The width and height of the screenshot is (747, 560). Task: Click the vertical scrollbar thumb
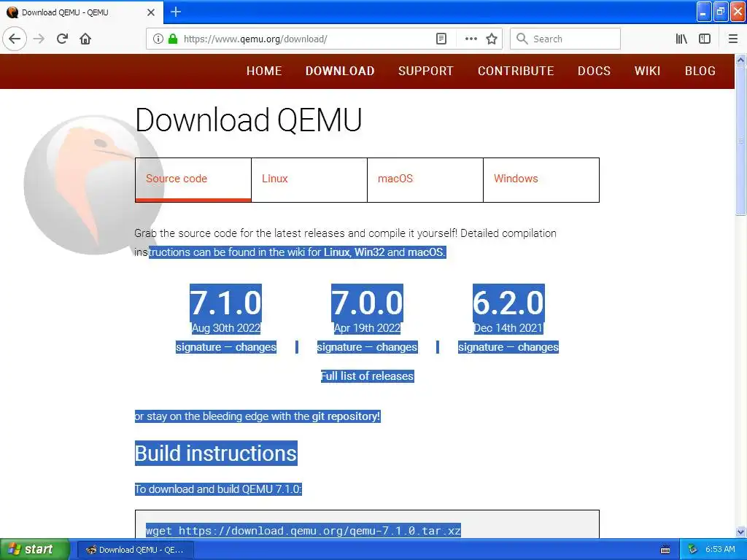coord(740,141)
